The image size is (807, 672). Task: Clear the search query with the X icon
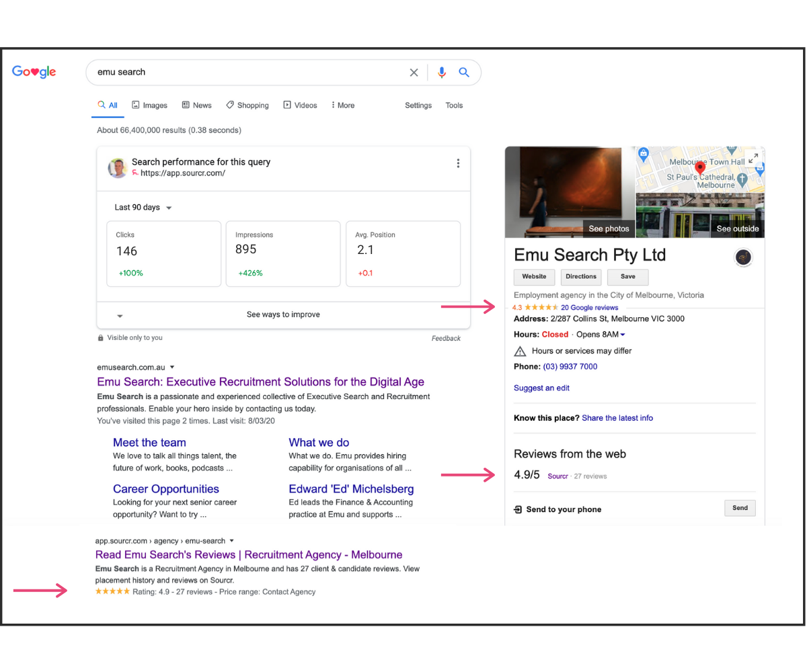[414, 73]
